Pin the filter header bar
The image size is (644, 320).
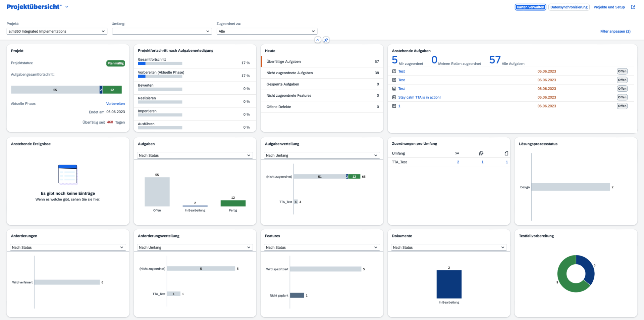pyautogui.click(x=326, y=40)
